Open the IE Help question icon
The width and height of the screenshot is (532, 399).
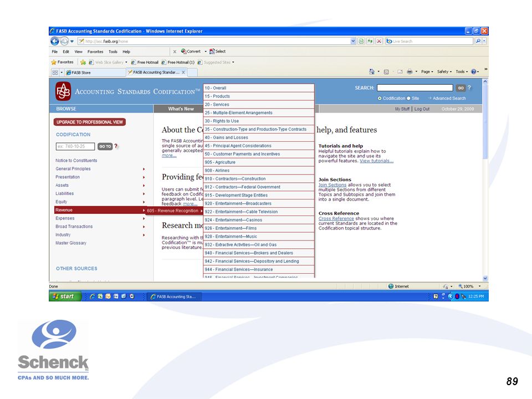tap(473, 71)
